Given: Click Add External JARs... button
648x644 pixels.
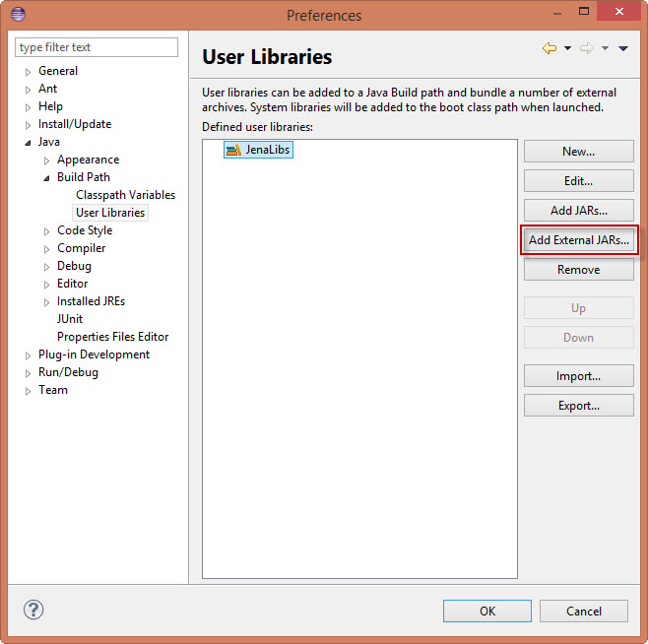Looking at the screenshot, I should tap(579, 239).
